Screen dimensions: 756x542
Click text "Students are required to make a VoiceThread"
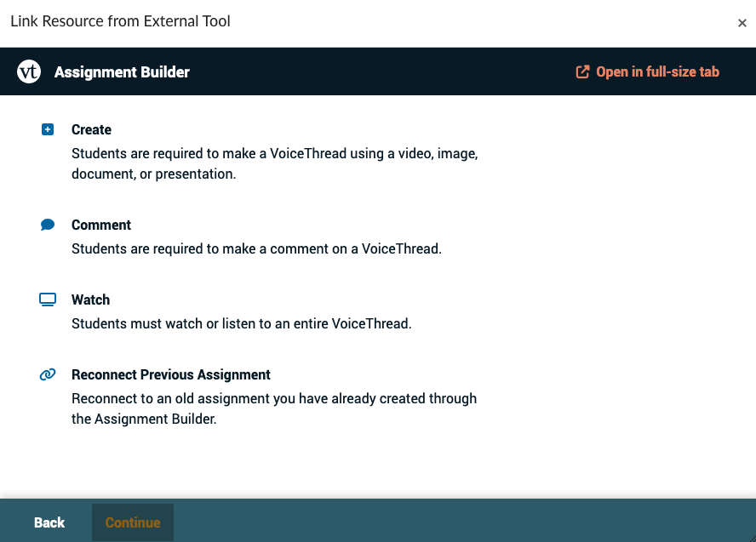click(x=209, y=153)
